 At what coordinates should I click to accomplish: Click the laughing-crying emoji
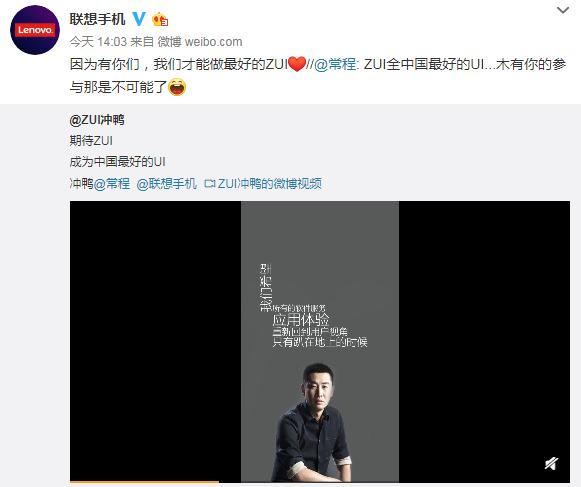pos(177,87)
